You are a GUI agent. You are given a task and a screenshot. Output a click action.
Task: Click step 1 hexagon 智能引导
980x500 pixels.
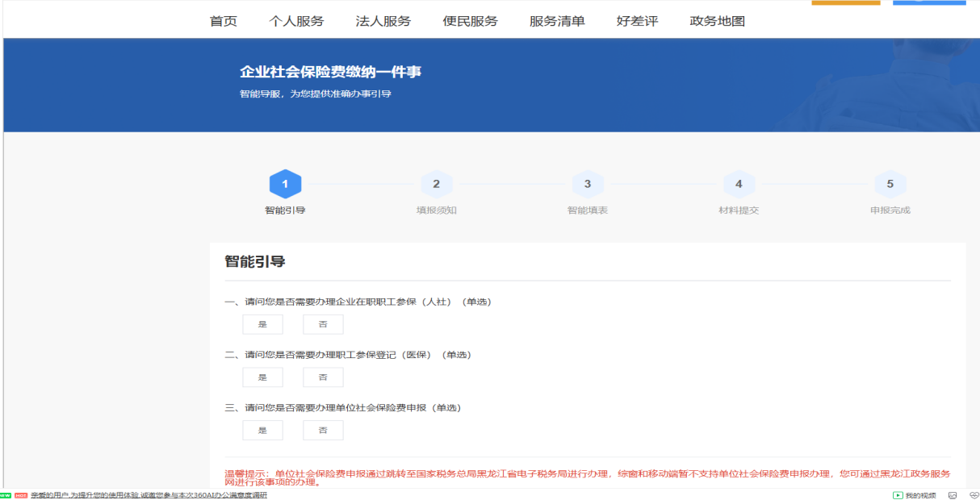285,184
